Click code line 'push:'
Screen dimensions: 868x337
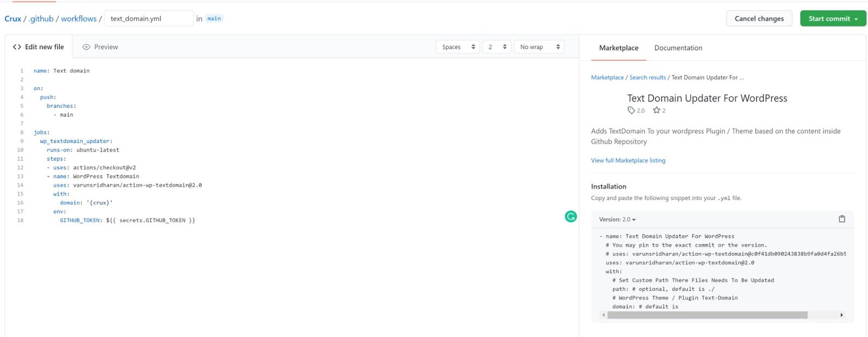[x=48, y=98]
